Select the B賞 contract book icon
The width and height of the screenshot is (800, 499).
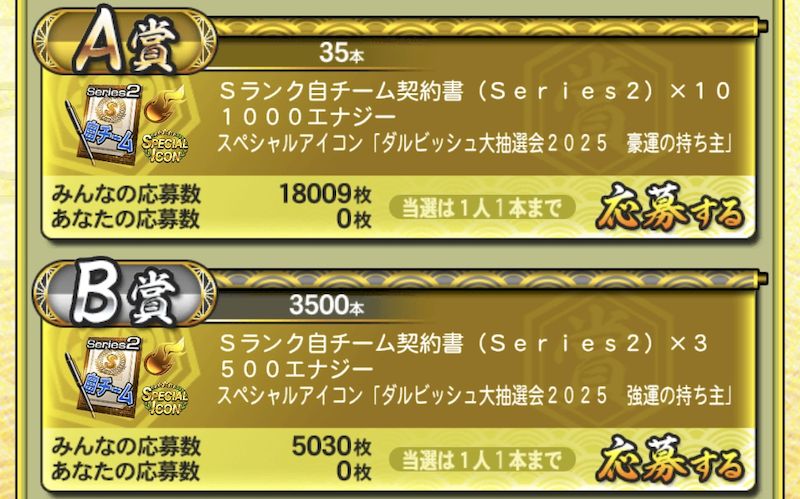pos(102,377)
